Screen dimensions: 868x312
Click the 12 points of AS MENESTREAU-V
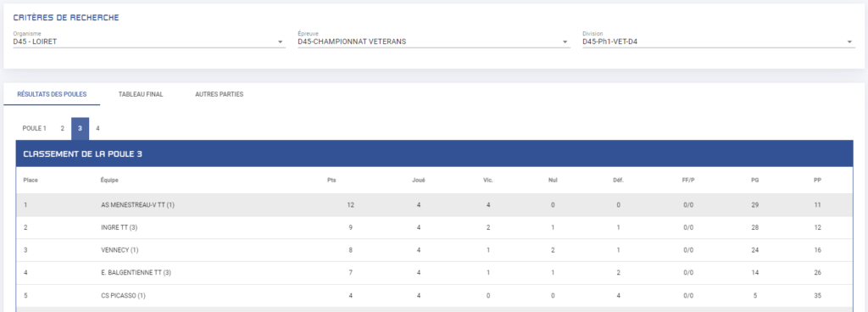point(350,205)
